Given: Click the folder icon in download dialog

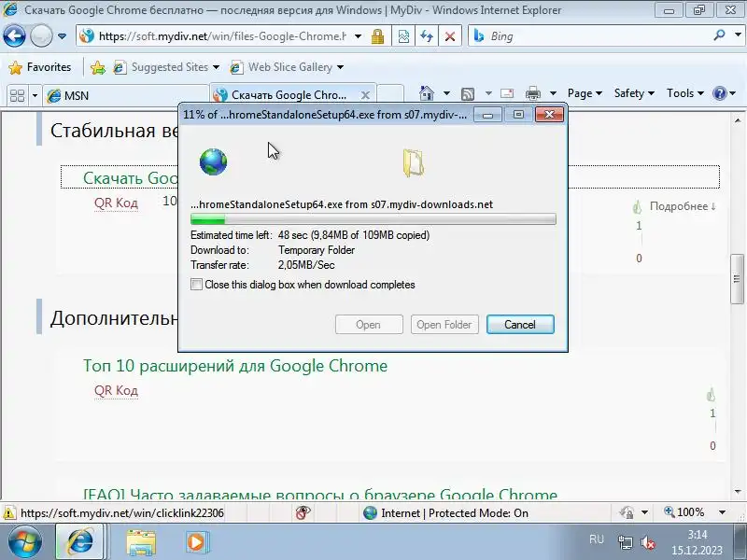Looking at the screenshot, I should pyautogui.click(x=413, y=162).
